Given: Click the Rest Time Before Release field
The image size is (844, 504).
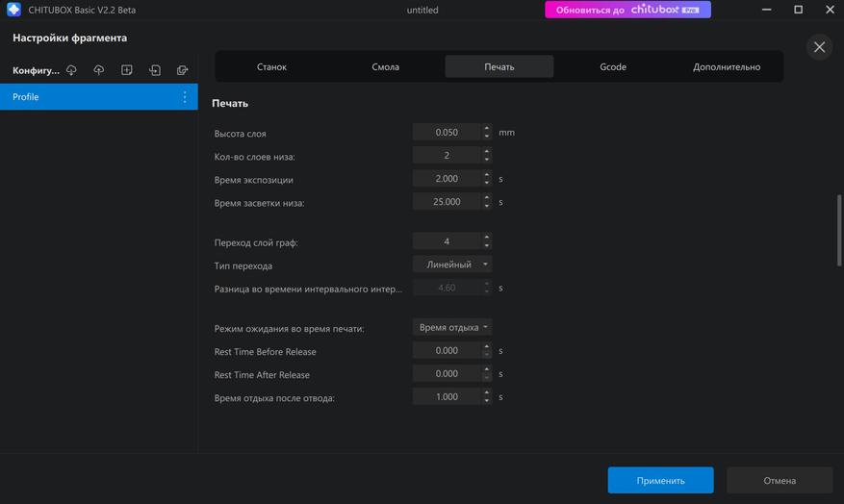Looking at the screenshot, I should pos(447,351).
